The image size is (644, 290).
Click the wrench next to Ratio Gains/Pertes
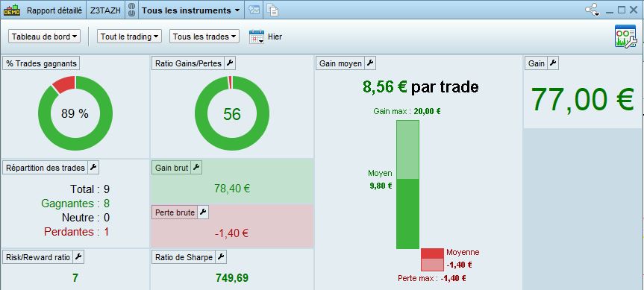(230, 63)
